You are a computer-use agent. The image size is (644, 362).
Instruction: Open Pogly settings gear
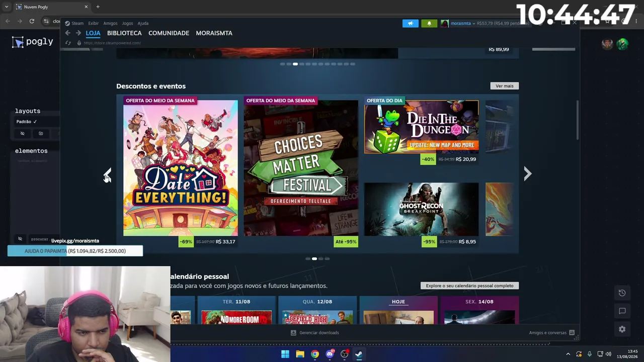click(622, 329)
